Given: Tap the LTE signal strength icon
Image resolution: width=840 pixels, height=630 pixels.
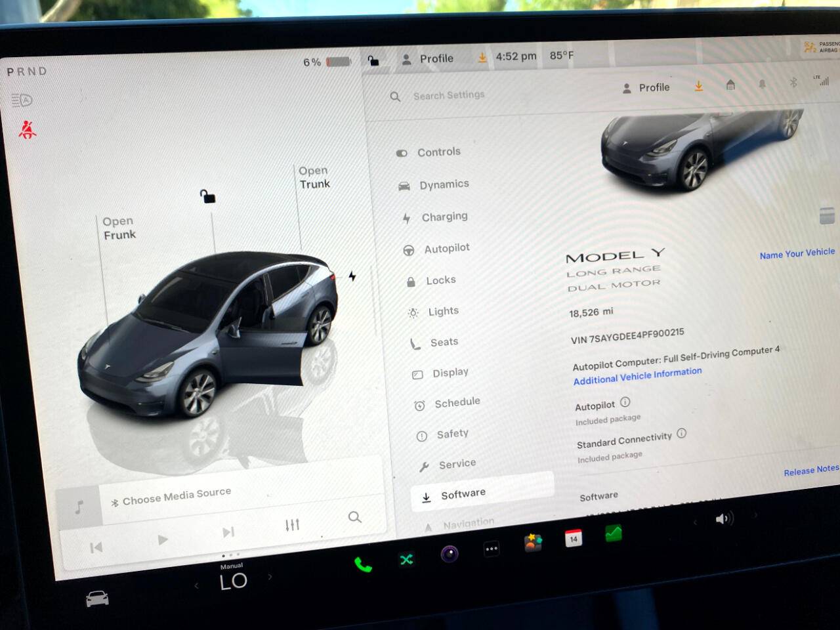Looking at the screenshot, I should 822,81.
